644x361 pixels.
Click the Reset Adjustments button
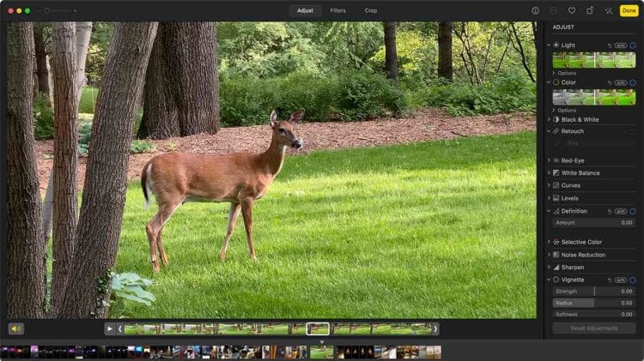click(x=594, y=328)
